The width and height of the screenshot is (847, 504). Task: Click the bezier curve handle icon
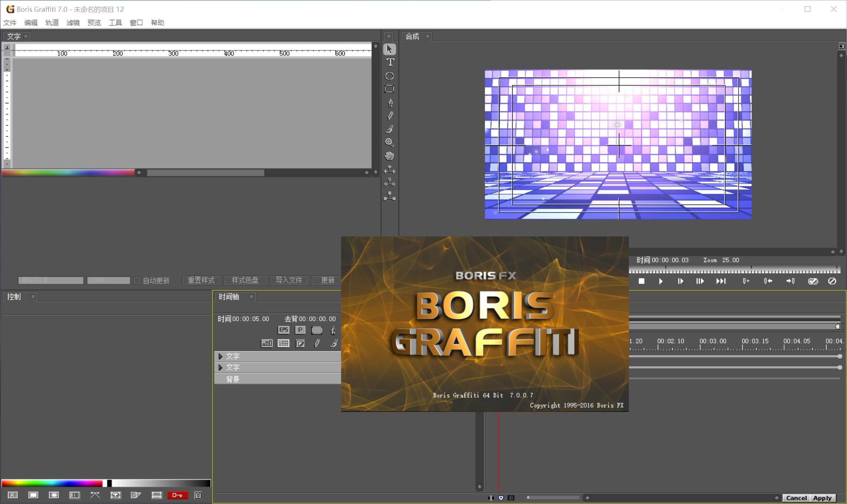point(95,495)
